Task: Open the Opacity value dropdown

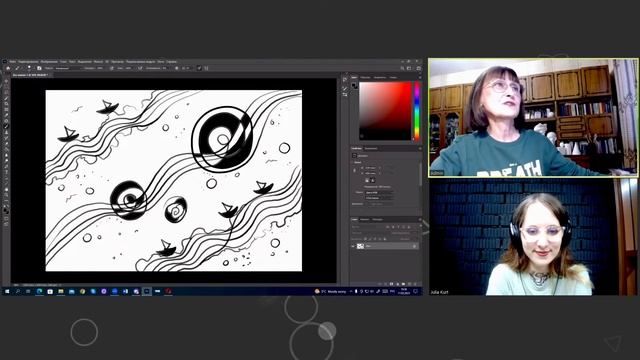Action: coord(100,68)
